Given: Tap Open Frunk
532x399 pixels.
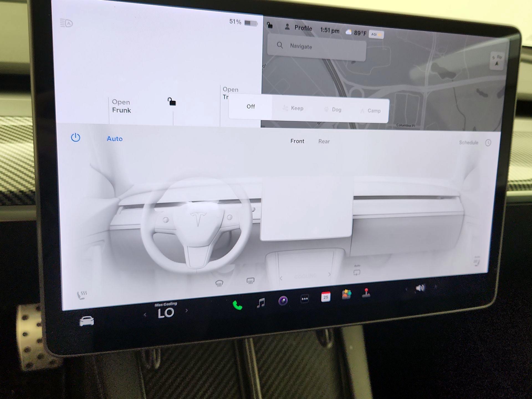Looking at the screenshot, I should pos(121,106).
